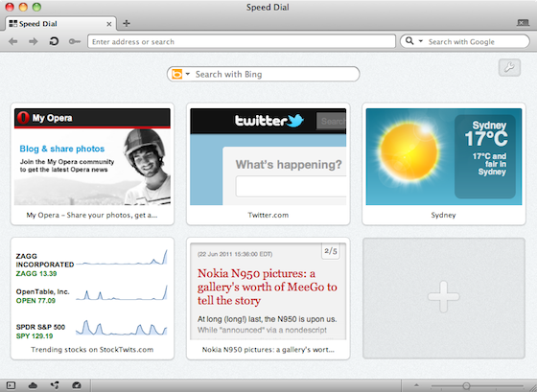Open the closed tabs trash icon
The height and width of the screenshot is (392, 537).
pos(523,23)
